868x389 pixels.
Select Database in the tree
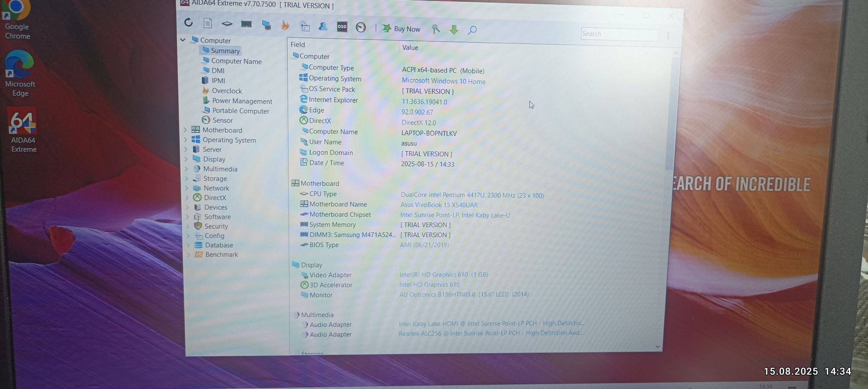(x=219, y=245)
